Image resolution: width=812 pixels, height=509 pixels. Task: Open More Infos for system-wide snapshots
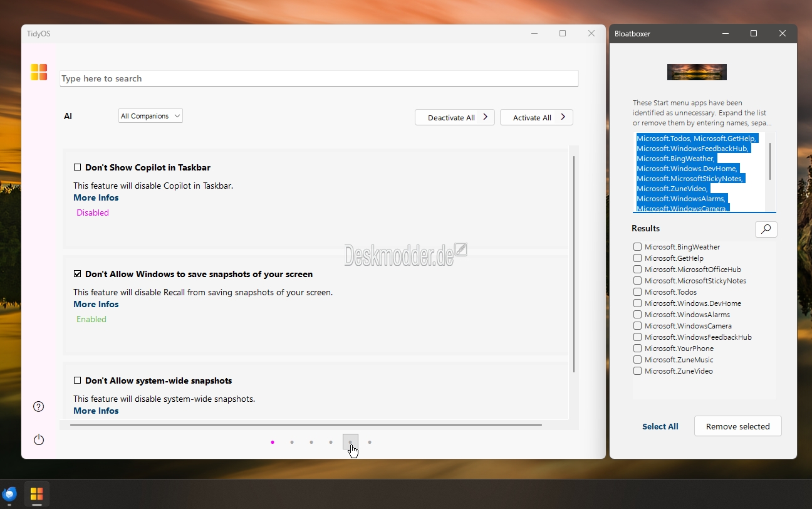pyautogui.click(x=96, y=411)
